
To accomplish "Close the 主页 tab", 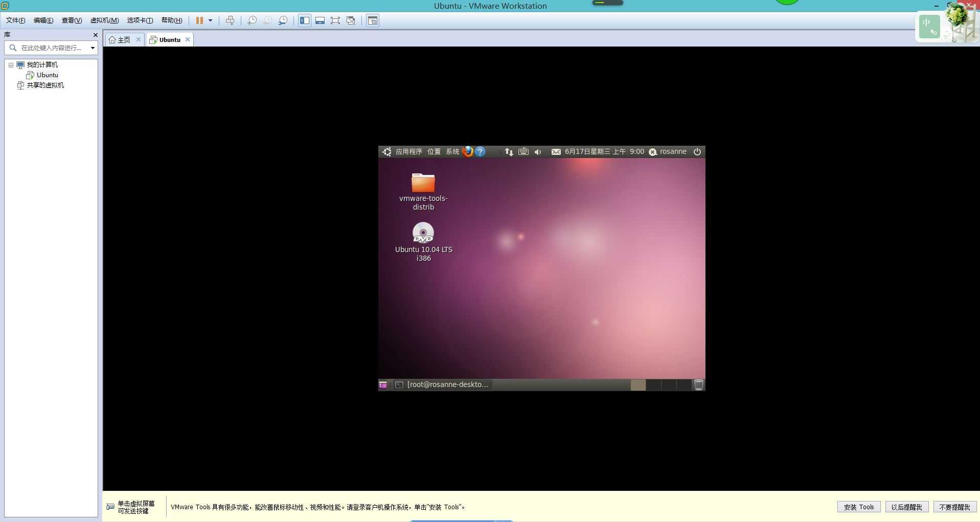I will [x=138, y=39].
